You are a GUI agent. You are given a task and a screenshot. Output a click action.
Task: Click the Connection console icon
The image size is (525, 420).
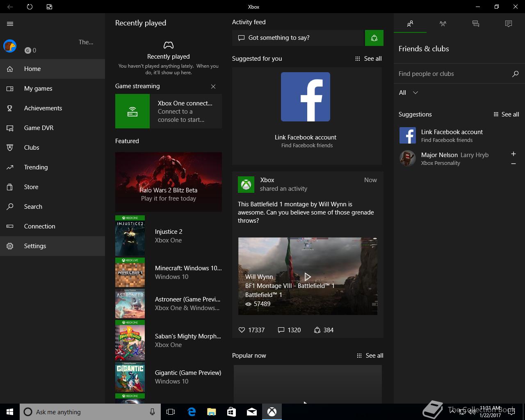click(10, 226)
